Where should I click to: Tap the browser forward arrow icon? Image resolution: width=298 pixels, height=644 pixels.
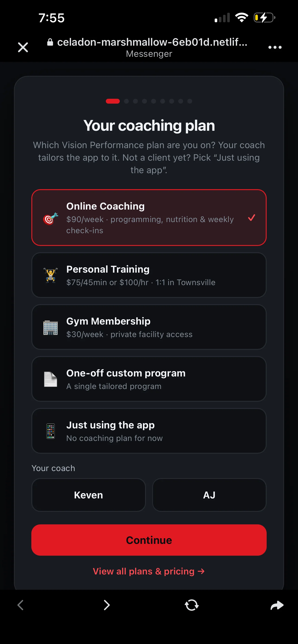pos(107,605)
